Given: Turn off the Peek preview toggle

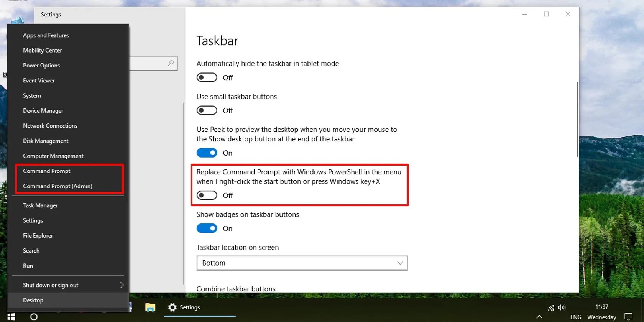Looking at the screenshot, I should [207, 153].
